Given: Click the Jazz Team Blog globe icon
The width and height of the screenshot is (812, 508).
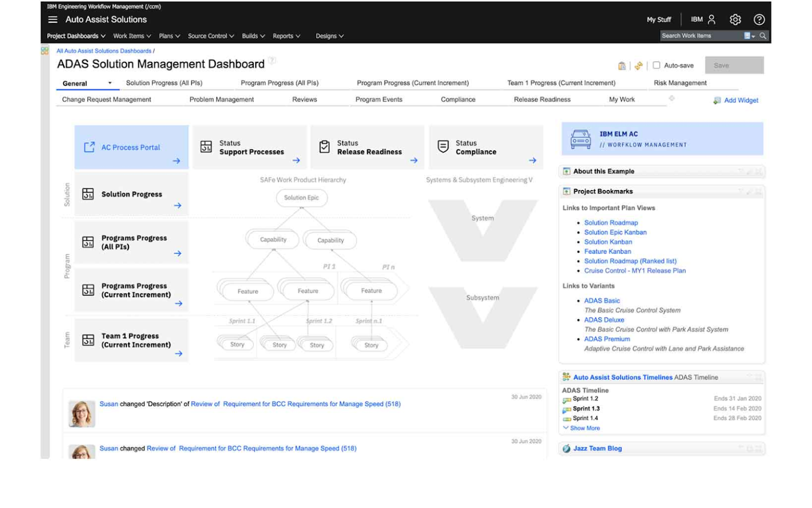Looking at the screenshot, I should pyautogui.click(x=566, y=448).
